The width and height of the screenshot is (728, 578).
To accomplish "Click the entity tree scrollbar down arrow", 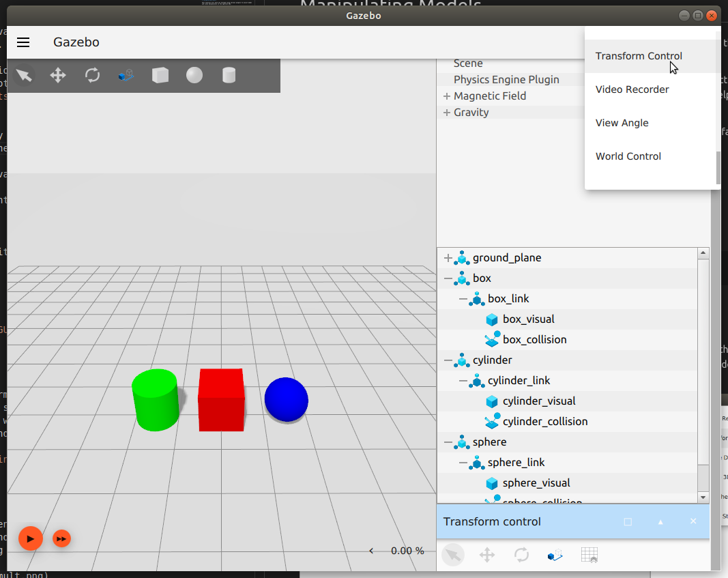I will (703, 497).
